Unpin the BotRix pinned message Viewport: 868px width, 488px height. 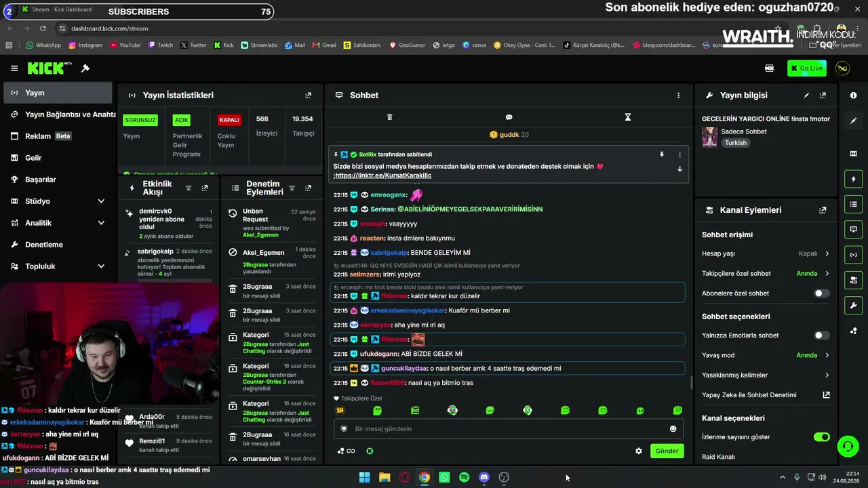(662, 155)
